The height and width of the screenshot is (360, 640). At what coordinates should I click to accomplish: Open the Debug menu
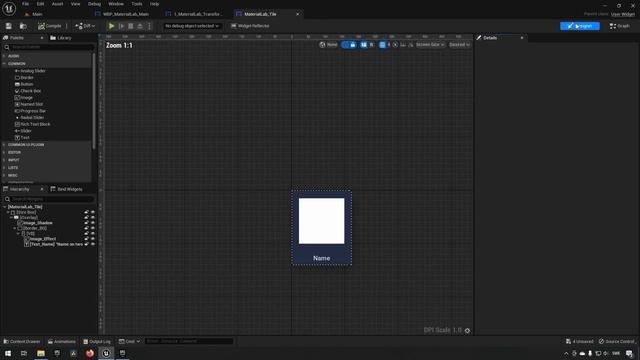(94, 4)
